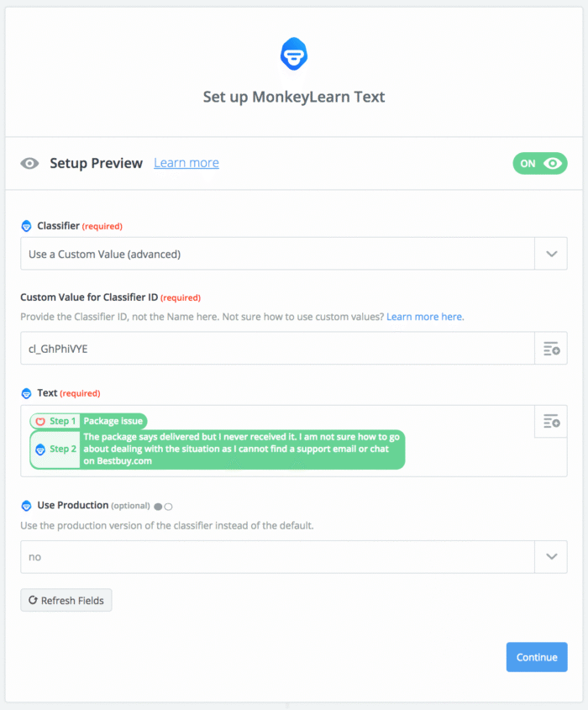Click MonkeyLearn icon next to Classifier label
Viewport: 588px width, 710px height.
pos(26,225)
